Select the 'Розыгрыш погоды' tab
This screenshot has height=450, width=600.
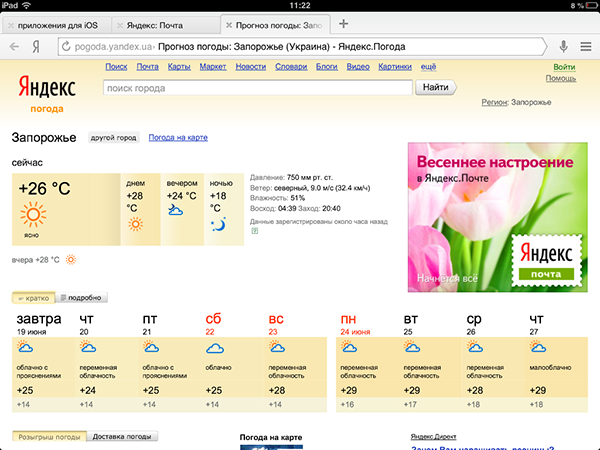[49, 437]
